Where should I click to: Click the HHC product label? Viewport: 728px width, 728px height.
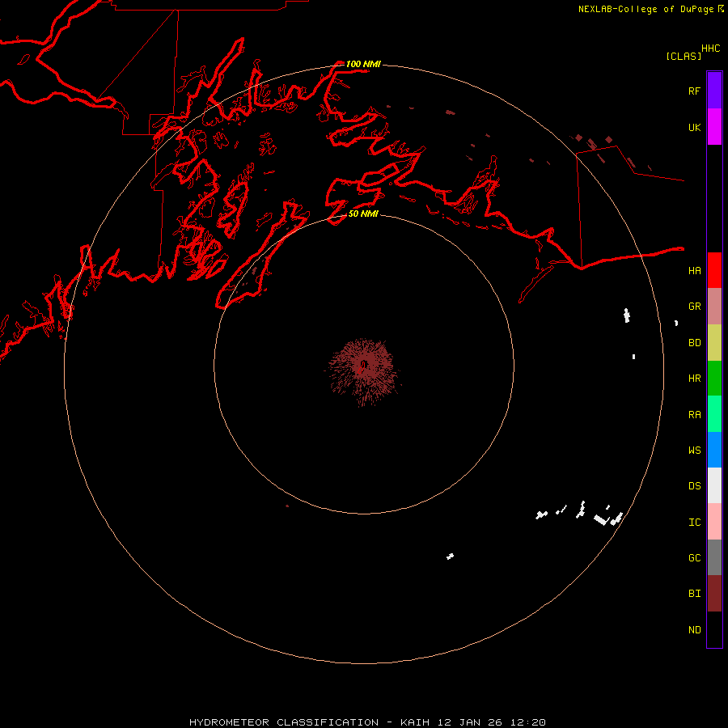pos(710,49)
